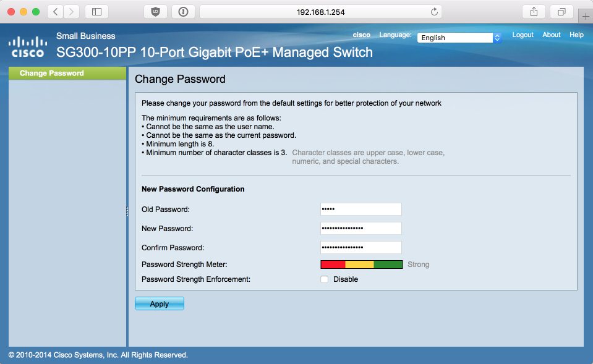The width and height of the screenshot is (593, 364).
Task: Click the yellow segment of strength meter
Action: [360, 265]
